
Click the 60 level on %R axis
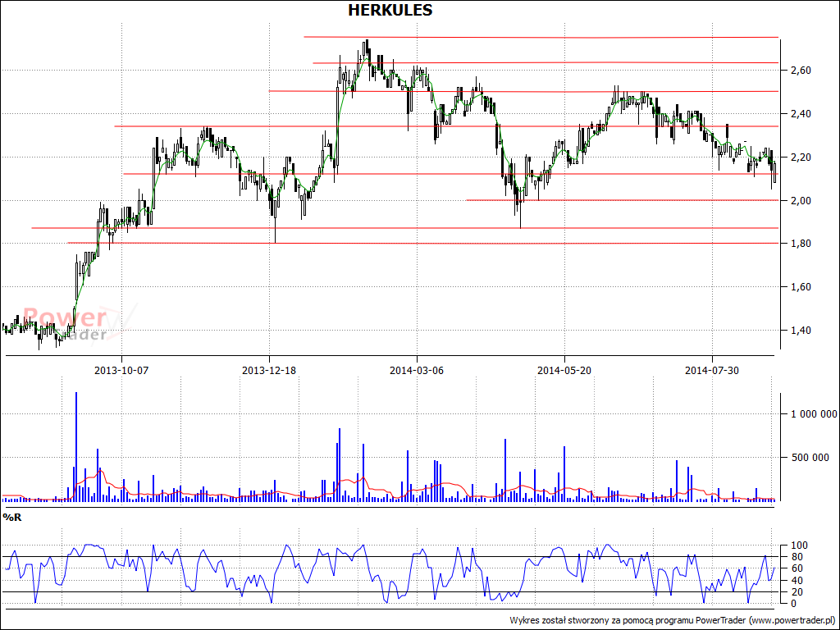[796, 568]
